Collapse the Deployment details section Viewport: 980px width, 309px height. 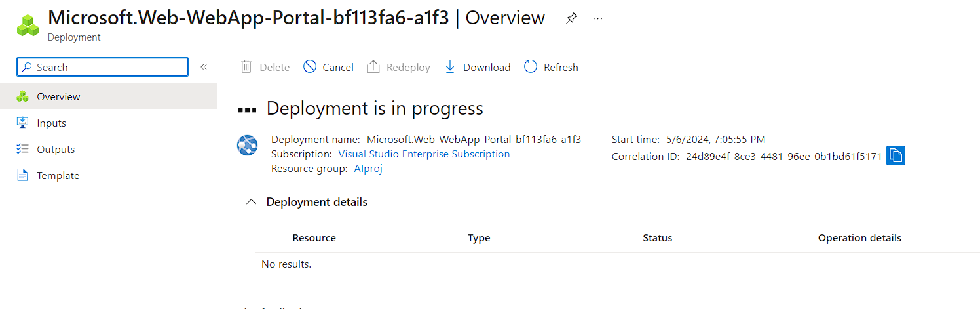coord(251,202)
